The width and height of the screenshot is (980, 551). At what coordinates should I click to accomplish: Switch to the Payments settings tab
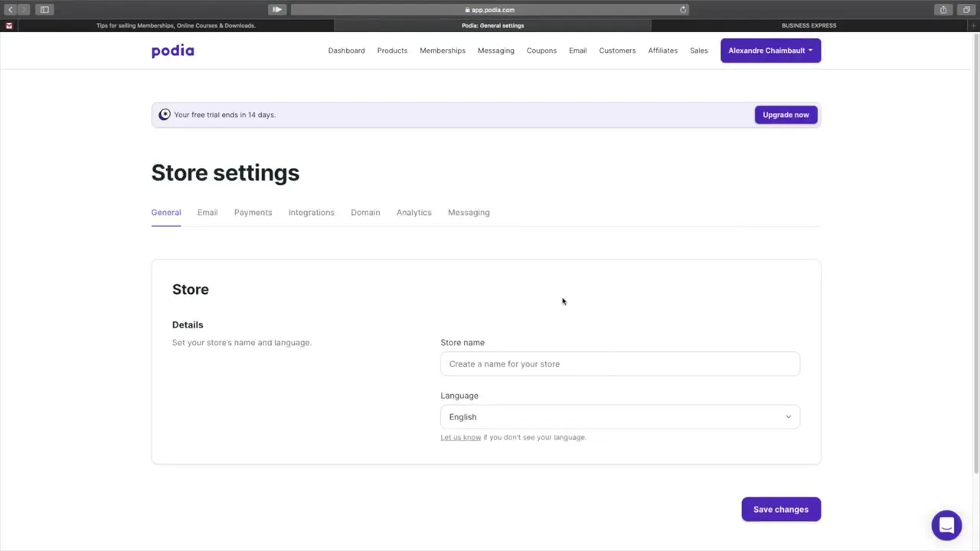point(253,212)
